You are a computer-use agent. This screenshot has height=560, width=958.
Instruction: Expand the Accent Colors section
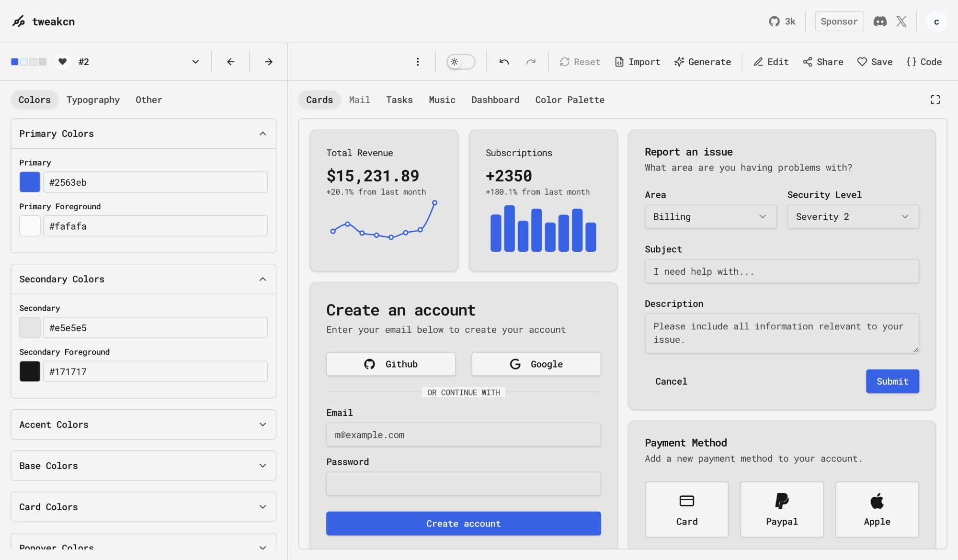click(143, 425)
